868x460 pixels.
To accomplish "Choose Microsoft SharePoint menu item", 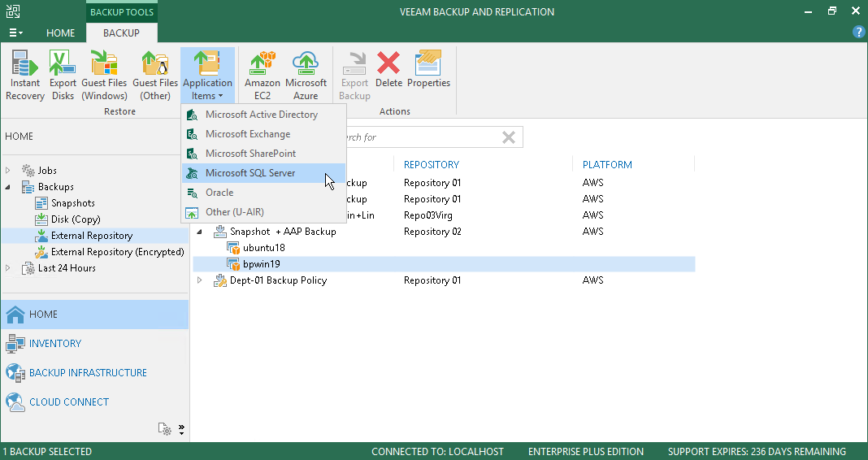I will (263, 154).
